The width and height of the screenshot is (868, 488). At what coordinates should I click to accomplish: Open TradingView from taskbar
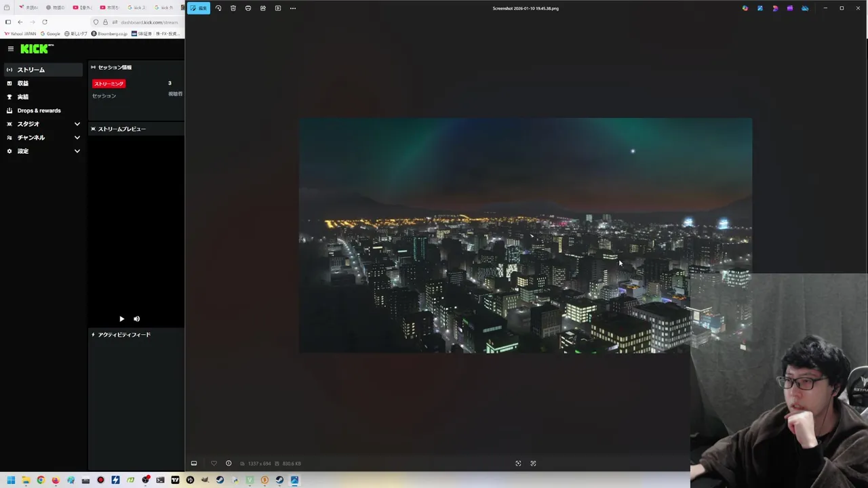175,480
